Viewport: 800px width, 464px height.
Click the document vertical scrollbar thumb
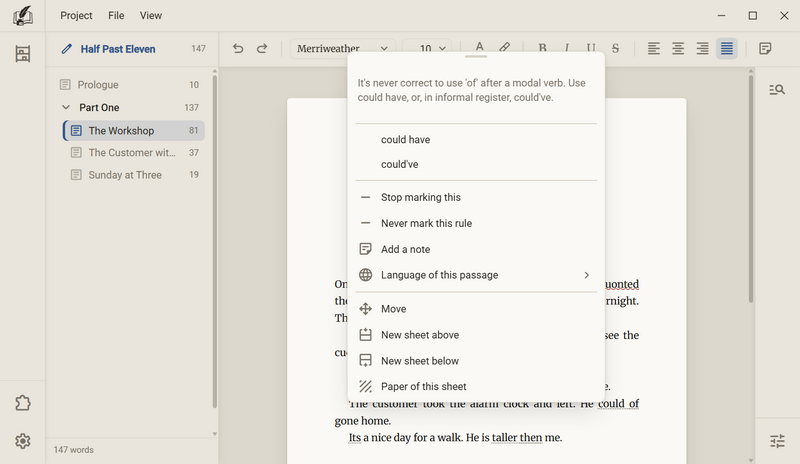click(751, 189)
